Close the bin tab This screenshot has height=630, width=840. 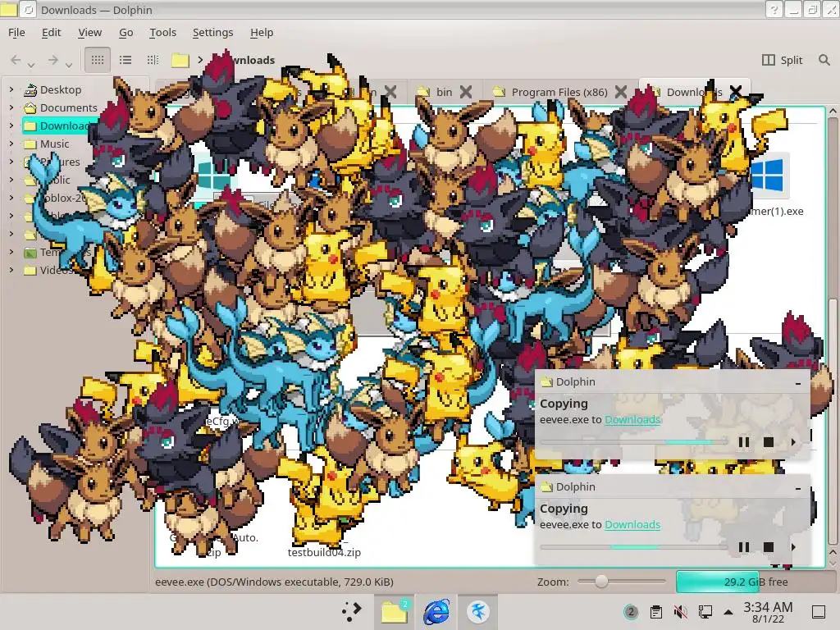(x=466, y=92)
